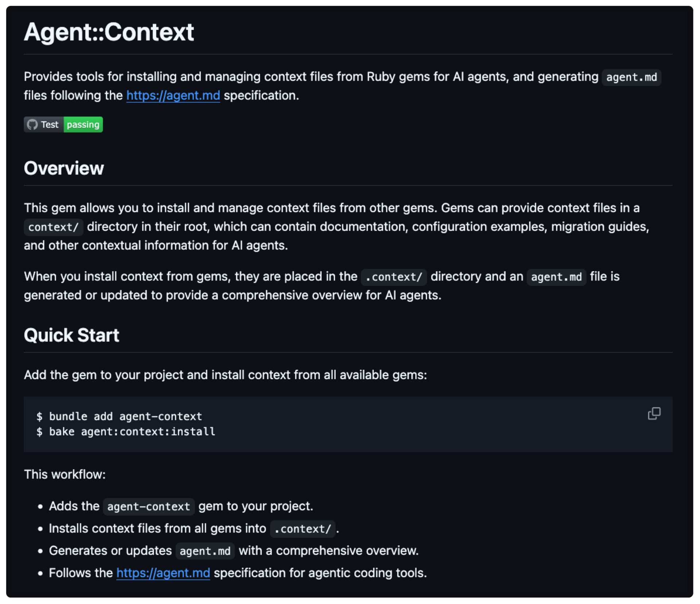
Task: Click the context/ inline code in Overview
Action: tap(54, 227)
